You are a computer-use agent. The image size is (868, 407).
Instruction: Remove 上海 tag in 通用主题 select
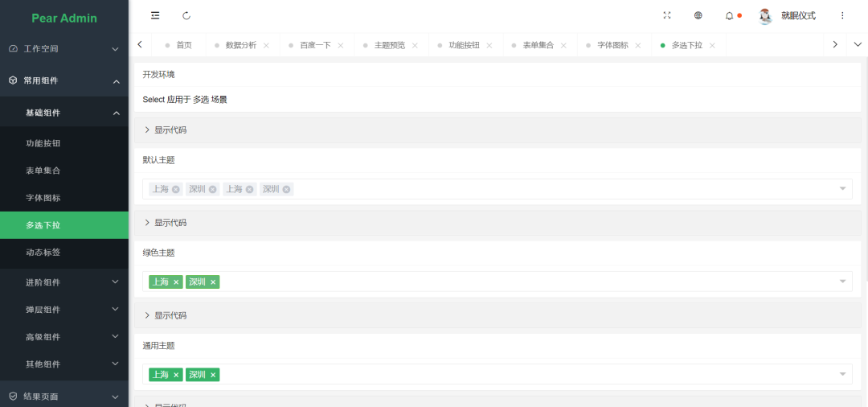pyautogui.click(x=176, y=375)
